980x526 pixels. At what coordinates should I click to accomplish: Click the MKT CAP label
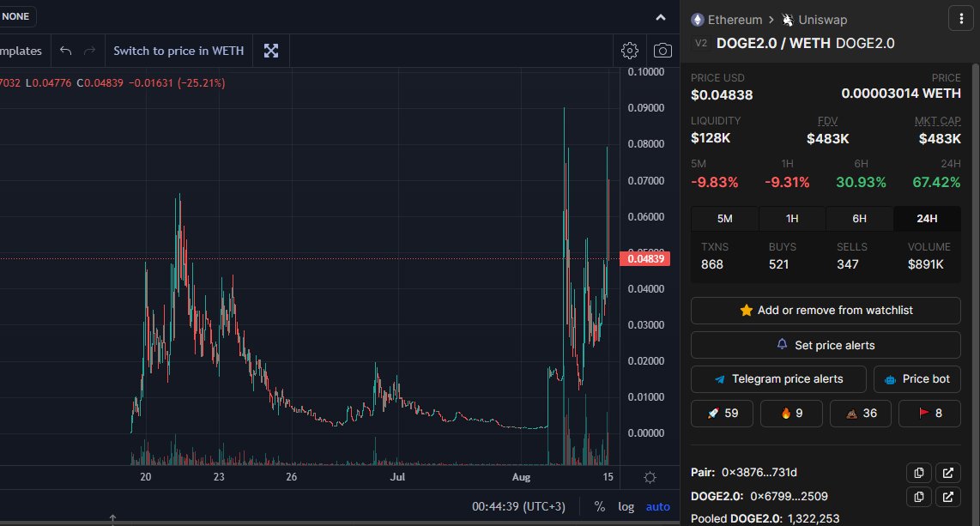tap(937, 121)
